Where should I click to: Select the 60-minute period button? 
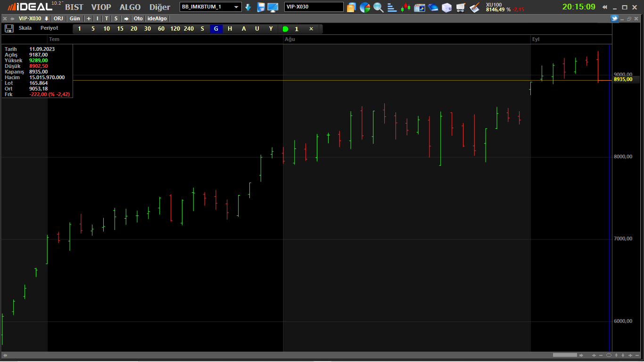pyautogui.click(x=161, y=29)
